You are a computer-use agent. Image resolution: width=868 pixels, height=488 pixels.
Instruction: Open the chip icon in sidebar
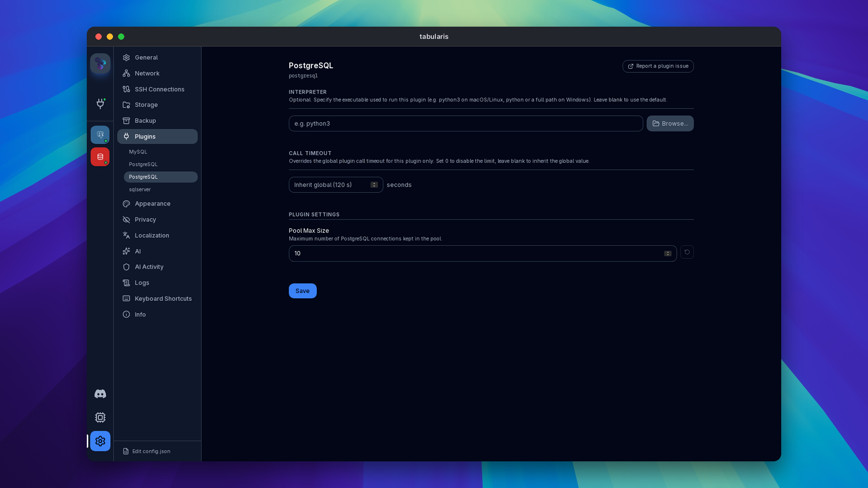[100, 418]
